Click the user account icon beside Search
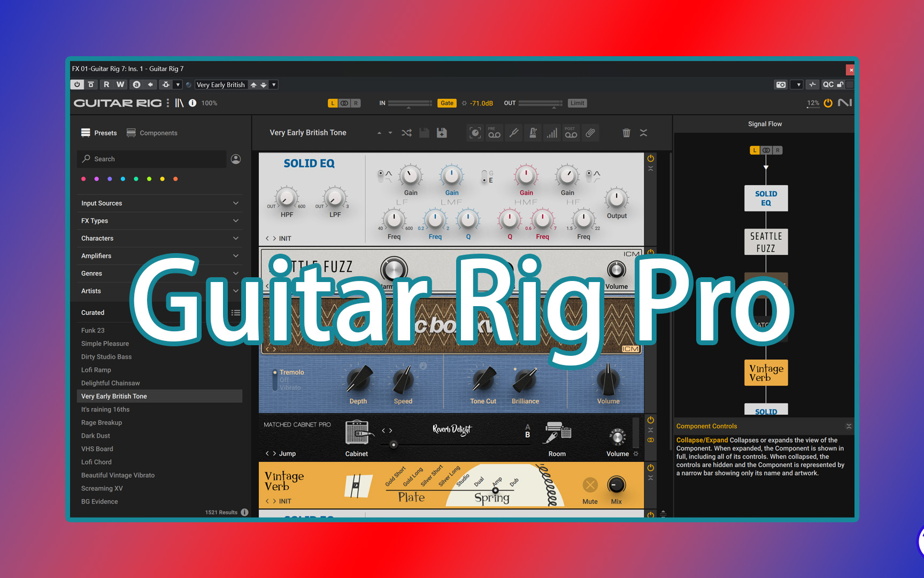This screenshot has width=924, height=578. [x=236, y=159]
